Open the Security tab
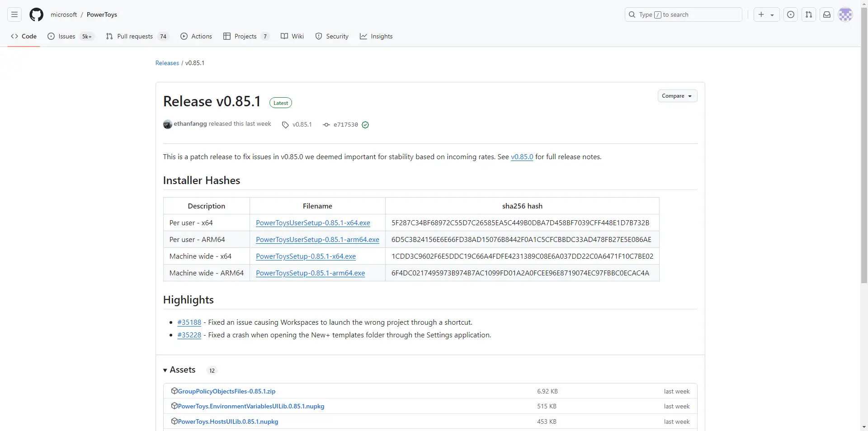Image resolution: width=868 pixels, height=431 pixels. [x=332, y=36]
